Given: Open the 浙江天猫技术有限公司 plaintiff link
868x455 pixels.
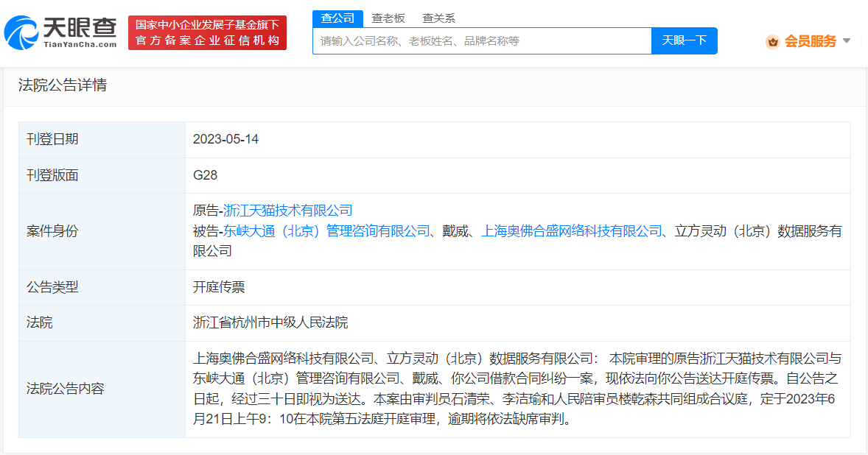Looking at the screenshot, I should pyautogui.click(x=288, y=211).
